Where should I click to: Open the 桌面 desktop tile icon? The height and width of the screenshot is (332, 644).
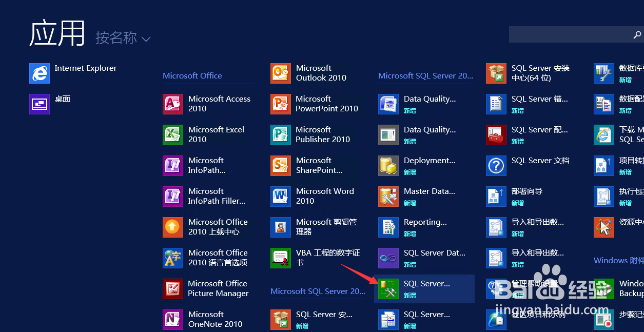point(40,104)
